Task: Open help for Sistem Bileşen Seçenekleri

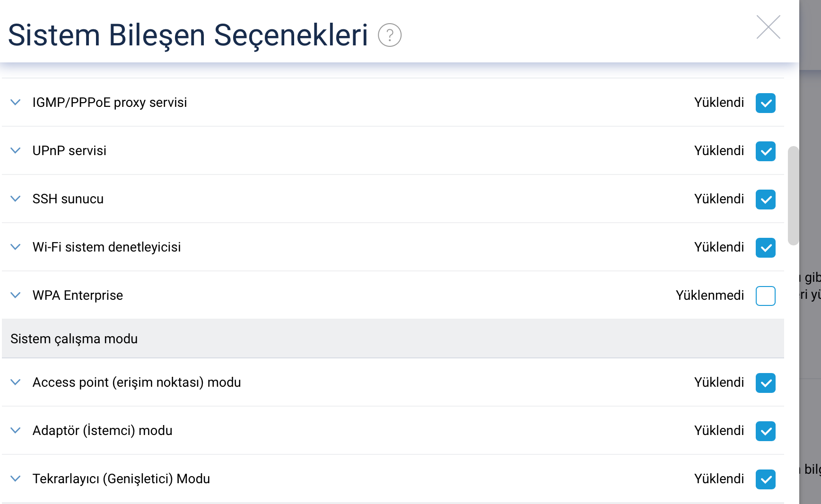Action: (x=390, y=35)
